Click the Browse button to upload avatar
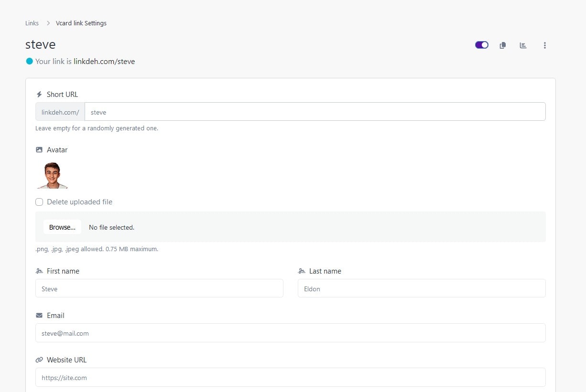The image size is (586, 392). [x=62, y=227]
